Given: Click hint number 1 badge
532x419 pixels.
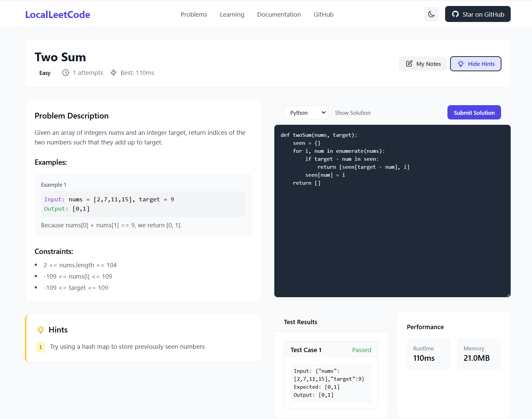Looking at the screenshot, I should 41,347.
